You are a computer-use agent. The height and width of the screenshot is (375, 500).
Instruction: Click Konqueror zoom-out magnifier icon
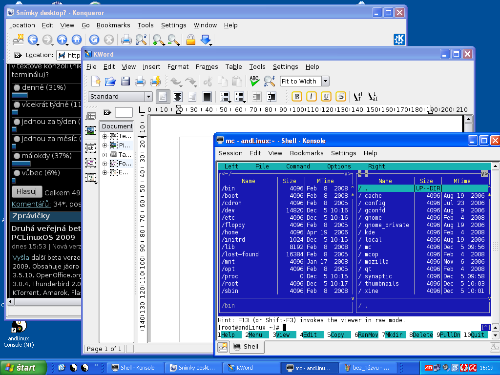[x=173, y=40]
